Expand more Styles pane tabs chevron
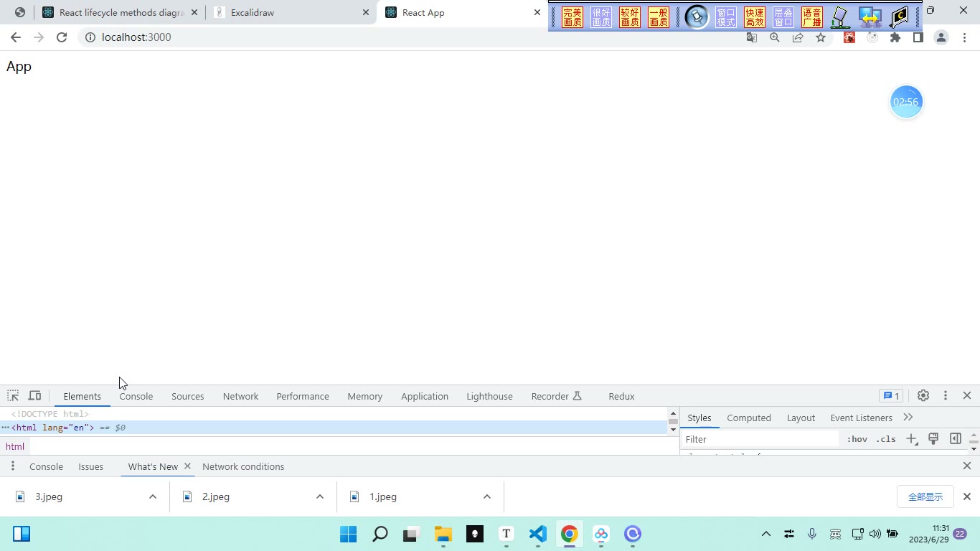 coord(908,418)
